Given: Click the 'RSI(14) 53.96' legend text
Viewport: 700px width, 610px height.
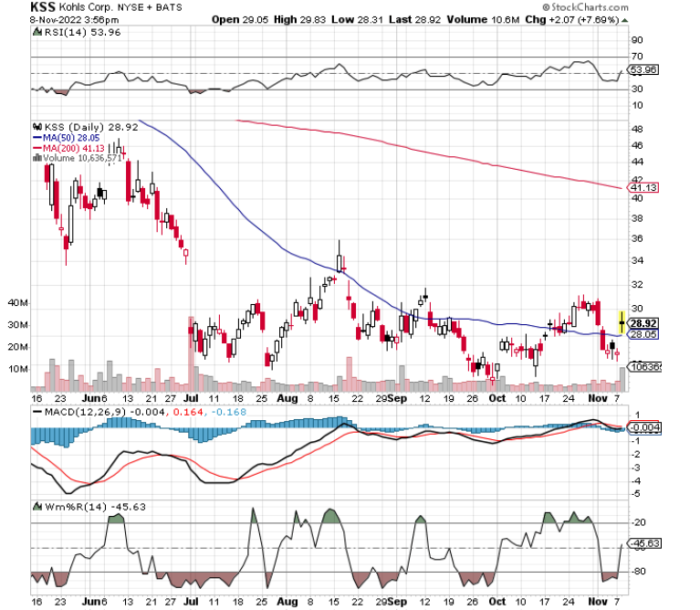Looking at the screenshot, I should (x=82, y=32).
